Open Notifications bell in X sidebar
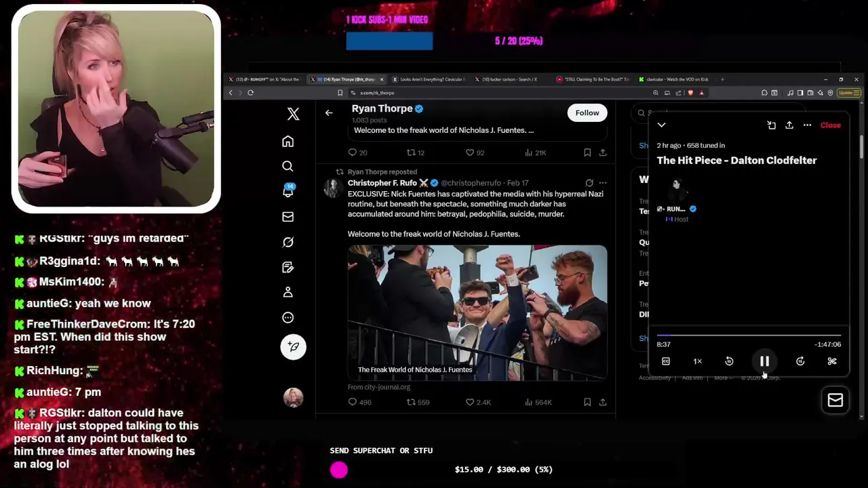 point(288,191)
